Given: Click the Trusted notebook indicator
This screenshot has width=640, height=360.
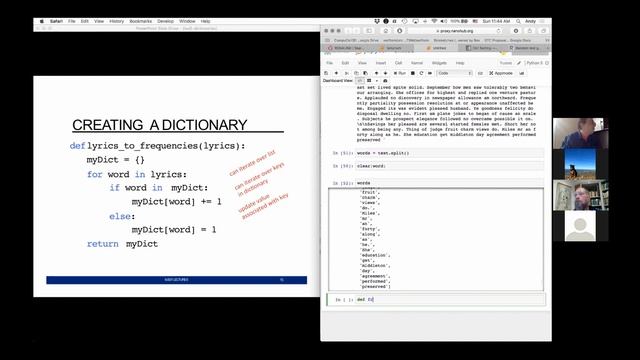Looking at the screenshot, I should click(x=506, y=63).
